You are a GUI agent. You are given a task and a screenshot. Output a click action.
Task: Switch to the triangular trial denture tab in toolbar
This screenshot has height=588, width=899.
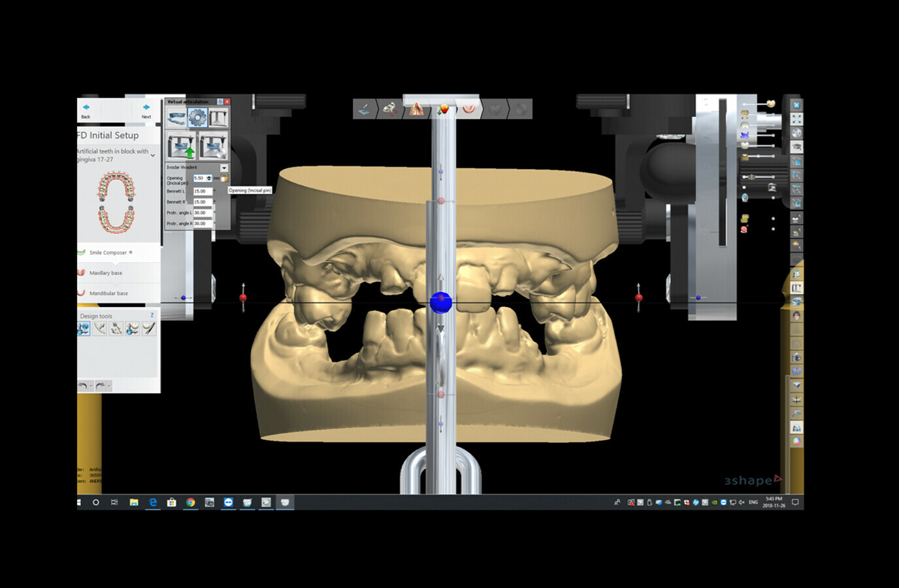[417, 109]
